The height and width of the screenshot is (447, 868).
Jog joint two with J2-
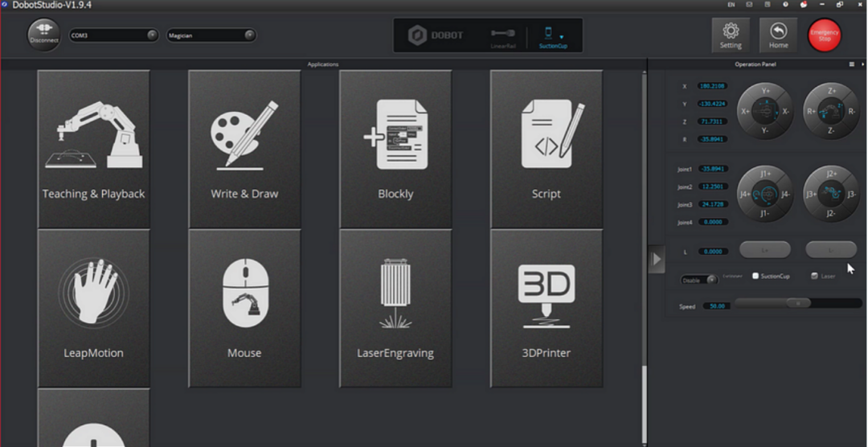coord(831,214)
